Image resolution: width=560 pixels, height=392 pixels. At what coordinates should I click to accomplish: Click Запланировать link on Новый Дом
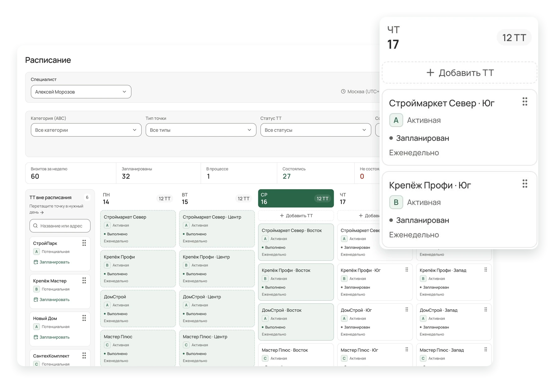click(x=51, y=337)
